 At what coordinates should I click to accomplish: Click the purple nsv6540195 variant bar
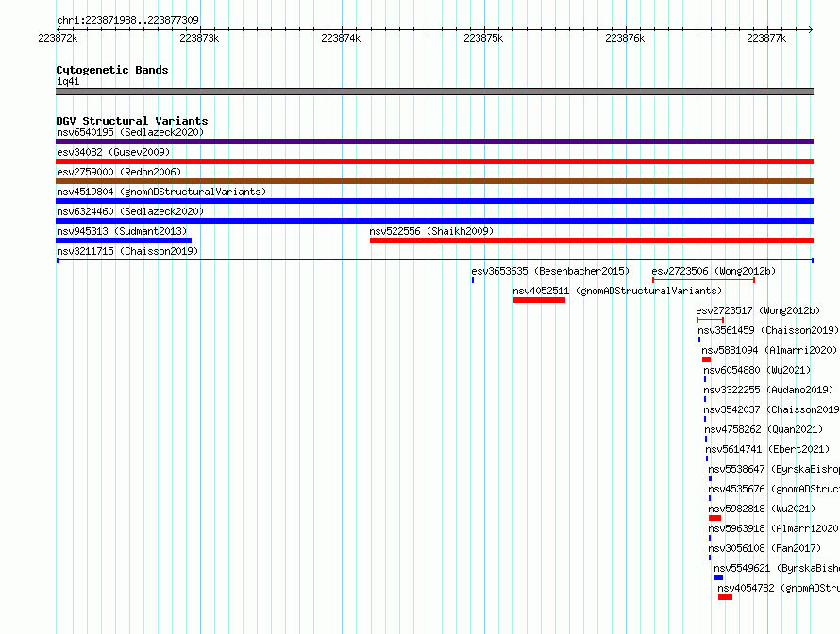click(434, 142)
